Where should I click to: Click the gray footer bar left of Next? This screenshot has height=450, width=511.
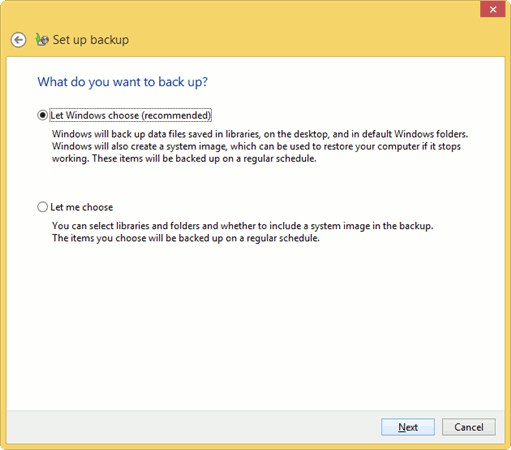pos(193,427)
